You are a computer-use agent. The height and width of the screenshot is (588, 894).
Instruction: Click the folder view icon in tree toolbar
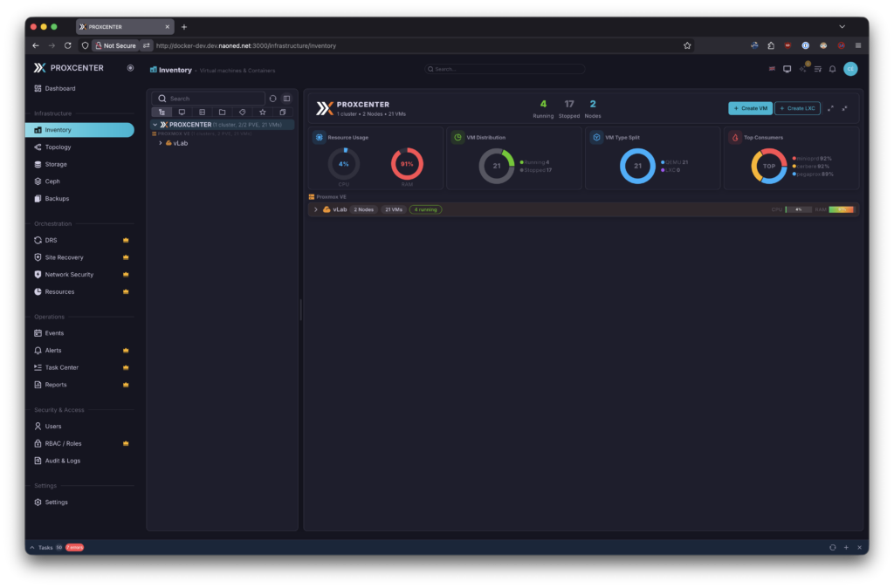point(223,113)
